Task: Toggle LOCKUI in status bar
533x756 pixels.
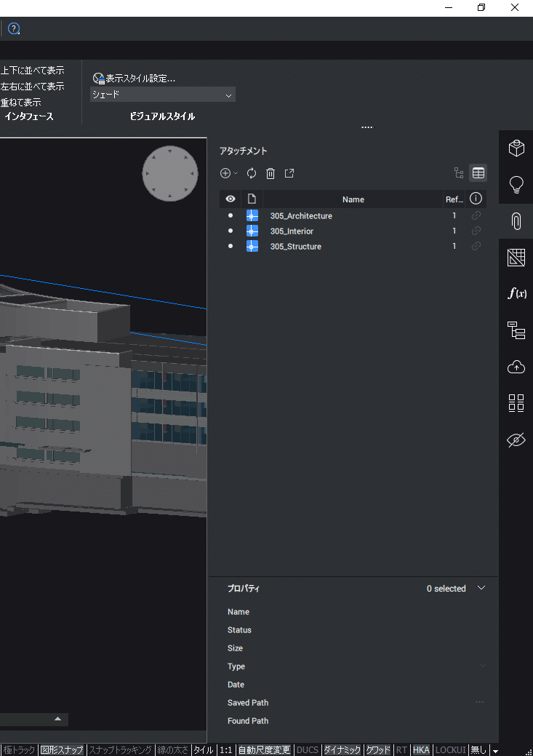Action: pyautogui.click(x=450, y=749)
